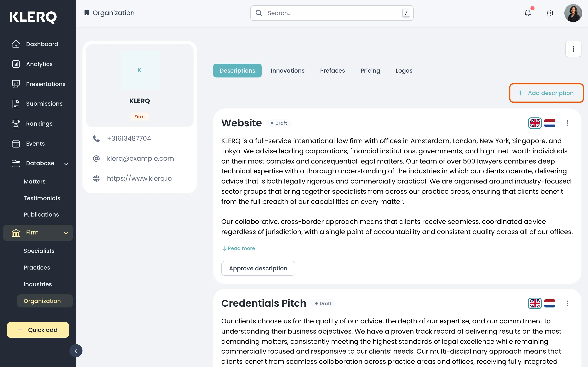Expand Website text with Read more
This screenshot has height=367, width=588.
[239, 248]
